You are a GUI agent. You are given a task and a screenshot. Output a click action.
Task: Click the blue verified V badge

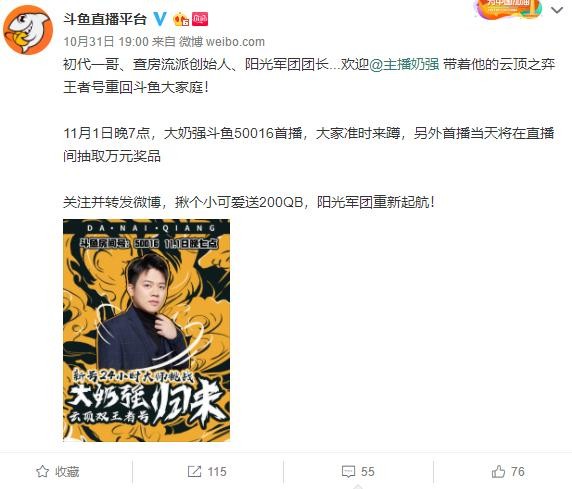(159, 19)
